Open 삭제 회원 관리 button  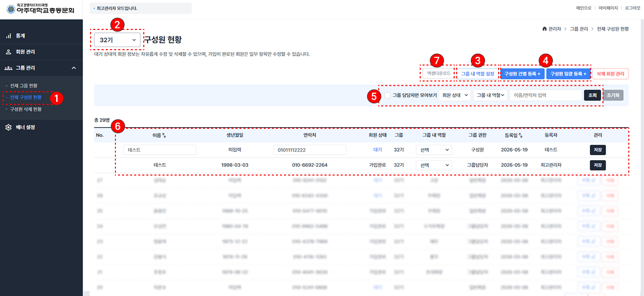coord(611,74)
